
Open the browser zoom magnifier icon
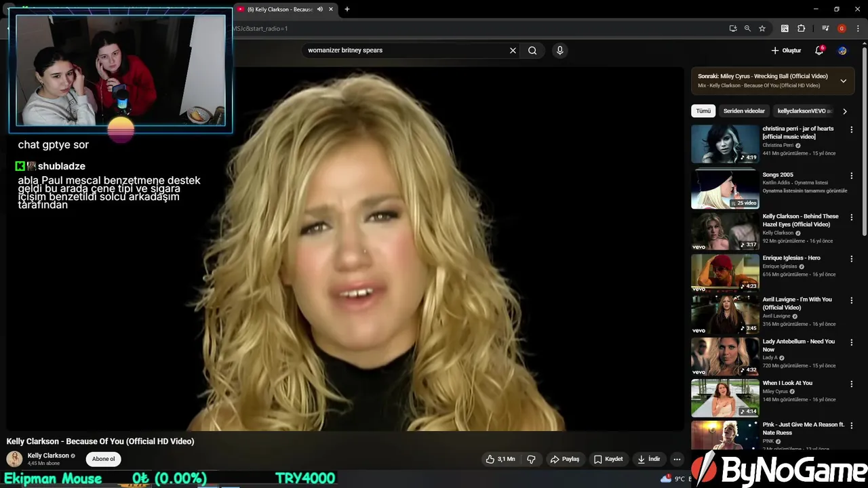click(747, 28)
